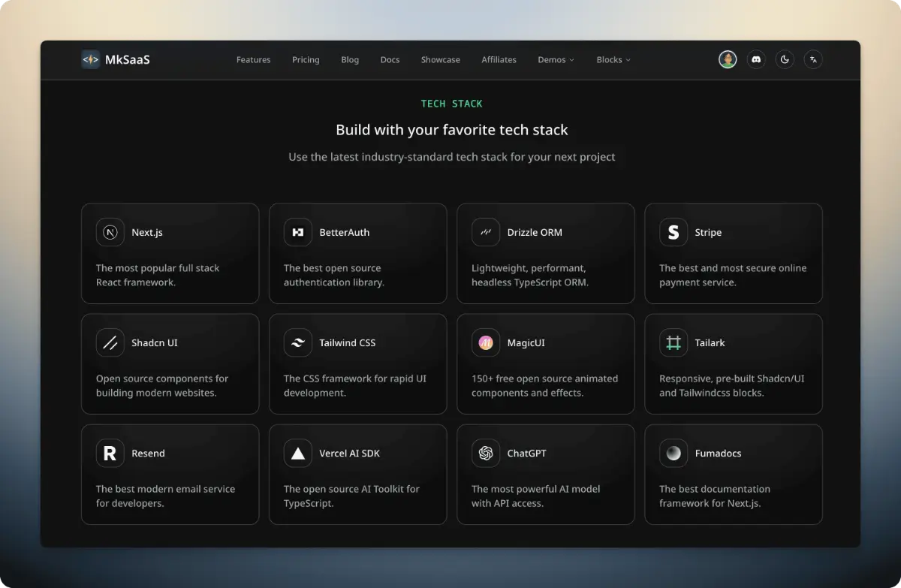Image resolution: width=901 pixels, height=588 pixels.
Task: Click the Shadcn UI card title
Action: (155, 342)
